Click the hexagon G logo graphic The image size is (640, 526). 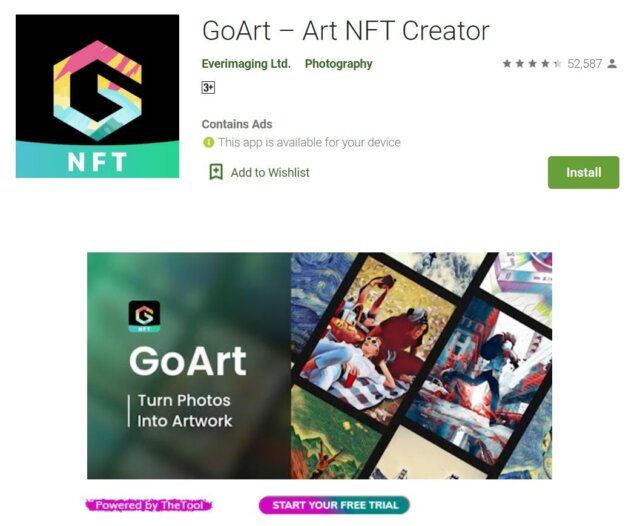tap(97, 90)
